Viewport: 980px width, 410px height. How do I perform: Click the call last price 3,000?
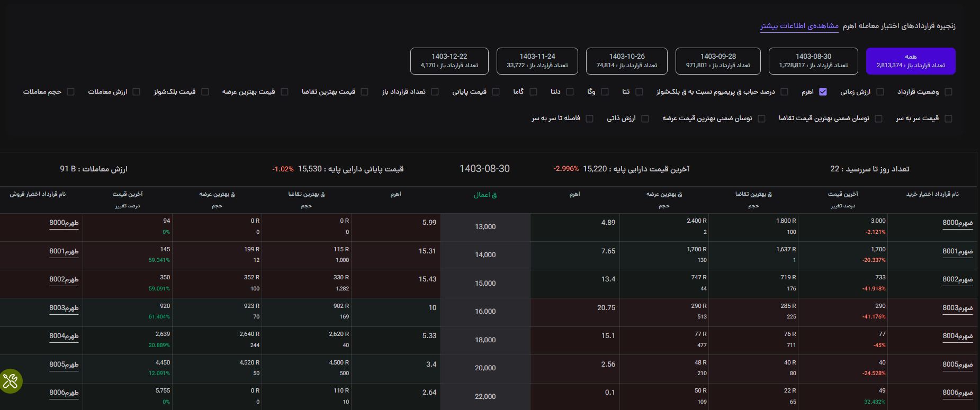(x=878, y=221)
